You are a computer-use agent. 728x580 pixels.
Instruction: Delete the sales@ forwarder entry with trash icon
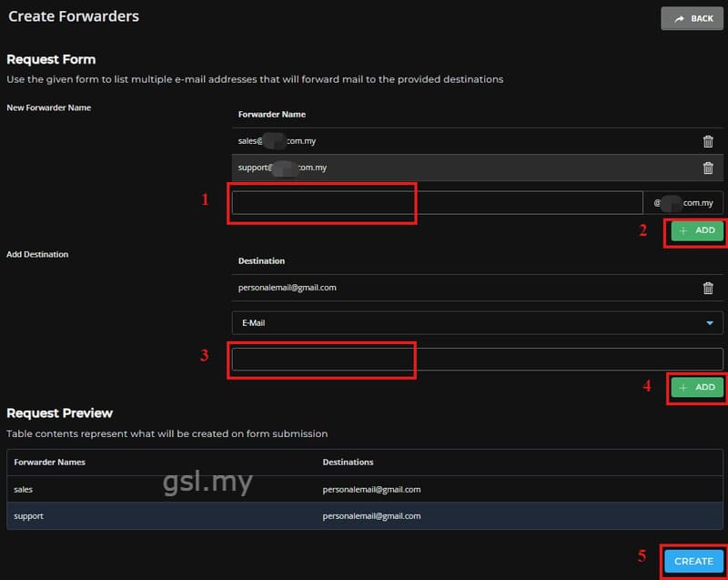(708, 141)
